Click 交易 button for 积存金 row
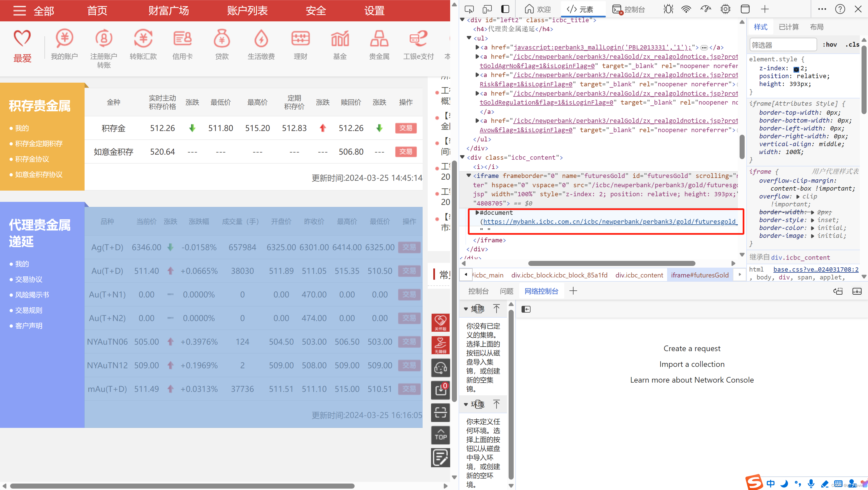The image size is (868, 490). 406,128
